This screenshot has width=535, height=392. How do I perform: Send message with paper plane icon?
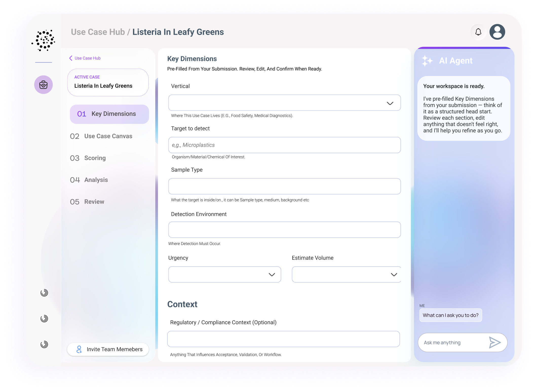(494, 342)
